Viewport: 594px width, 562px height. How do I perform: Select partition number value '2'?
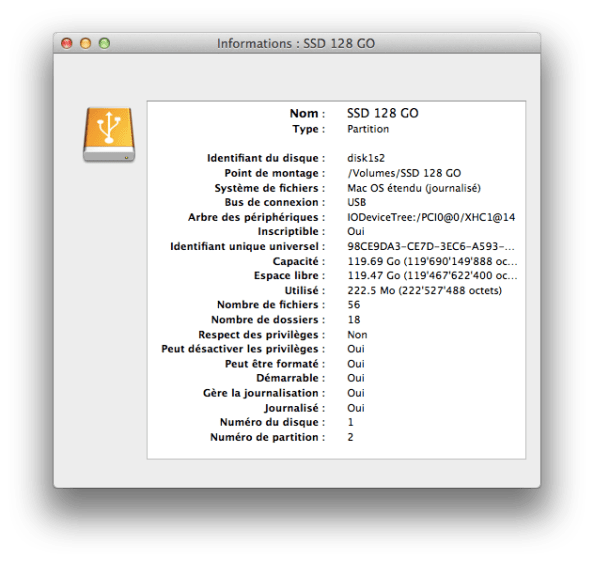pyautogui.click(x=350, y=437)
